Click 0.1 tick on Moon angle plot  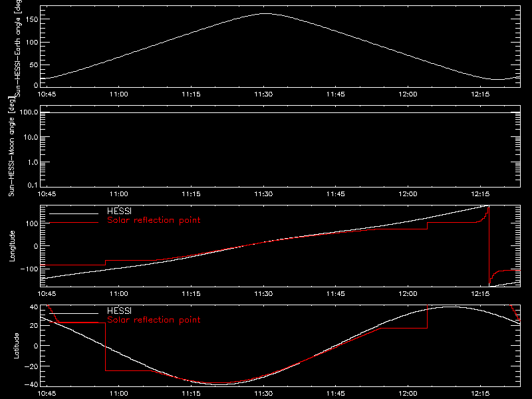point(33,185)
